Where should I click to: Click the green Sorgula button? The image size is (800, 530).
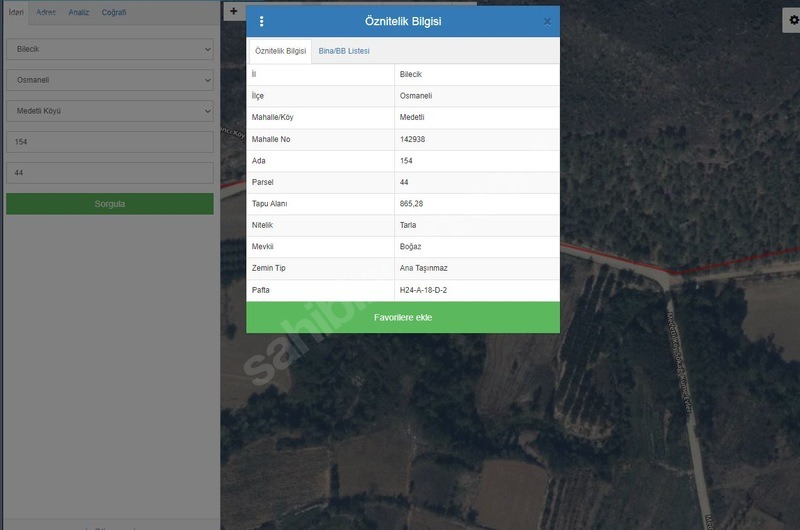[x=110, y=204]
